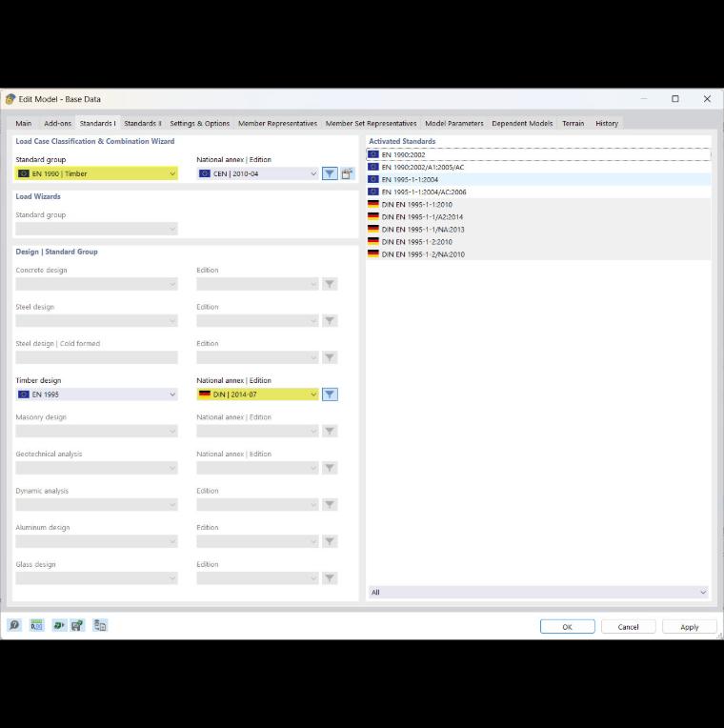724x728 pixels.
Task: Open the Member Set Representatives tab
Action: point(371,123)
